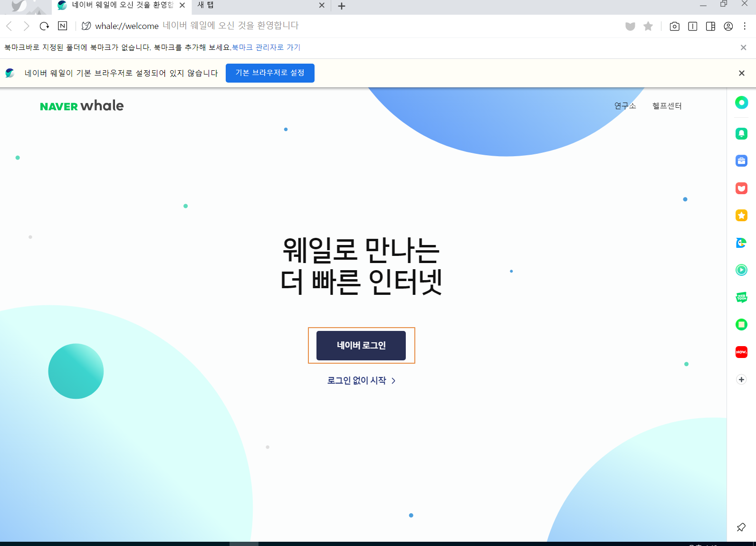Close the welcome tab
Image resolution: width=756 pixels, height=546 pixels.
(x=182, y=5)
